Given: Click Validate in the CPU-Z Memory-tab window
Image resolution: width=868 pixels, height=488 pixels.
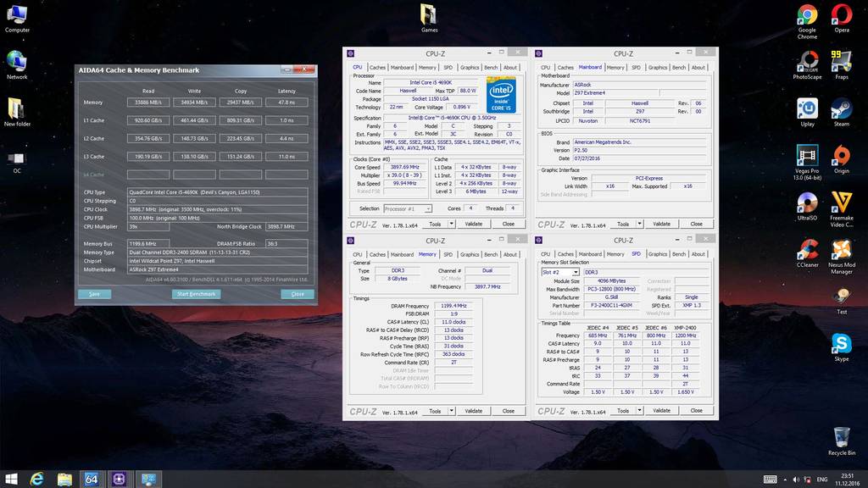Looking at the screenshot, I should (473, 411).
